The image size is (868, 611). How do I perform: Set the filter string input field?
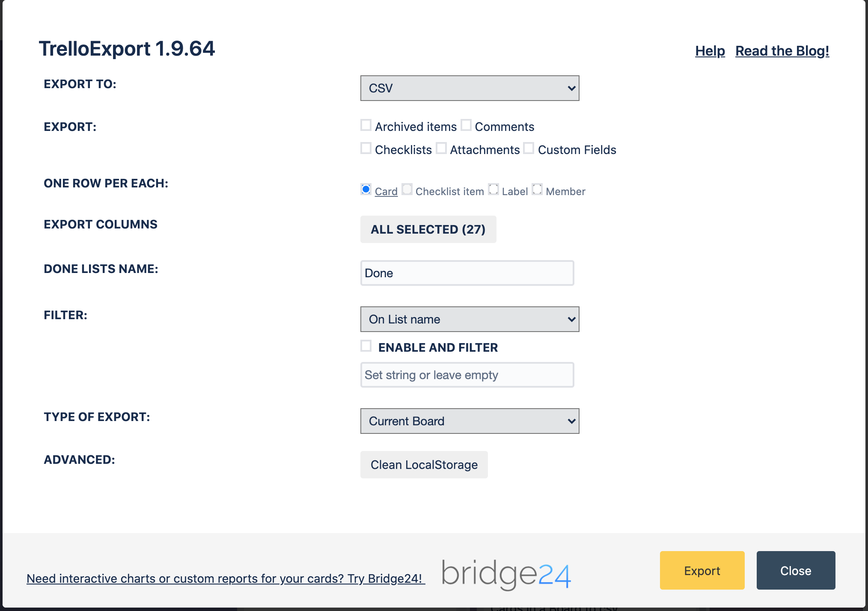tap(467, 374)
